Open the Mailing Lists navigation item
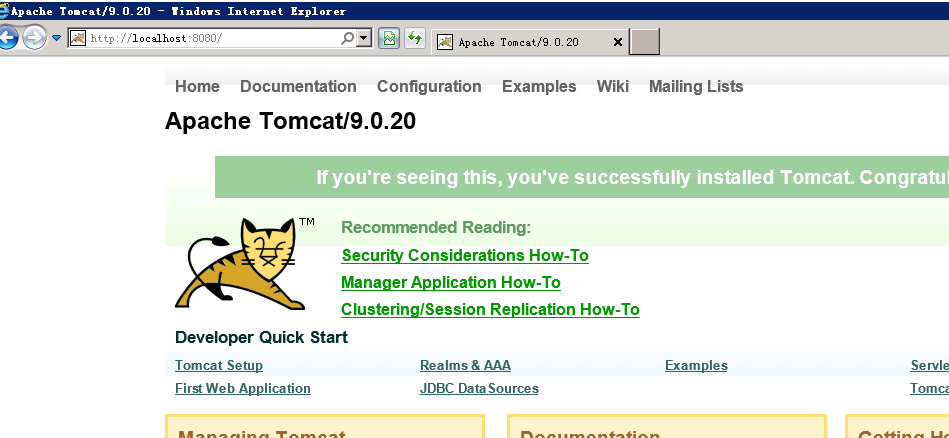949x438 pixels. 696,87
